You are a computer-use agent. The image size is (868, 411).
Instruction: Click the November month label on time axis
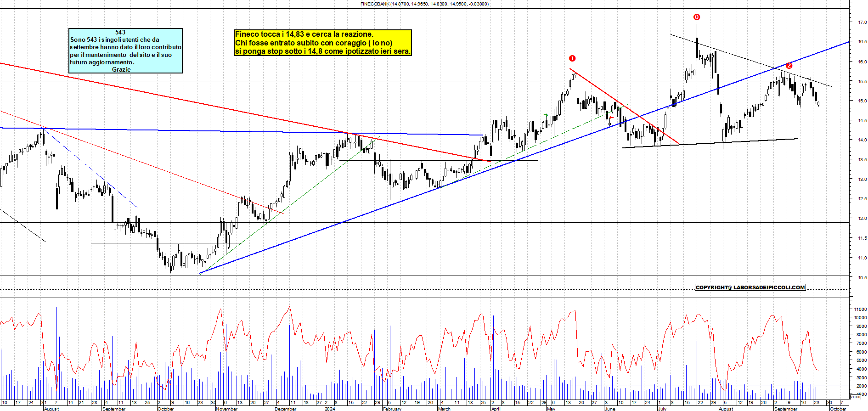click(227, 409)
